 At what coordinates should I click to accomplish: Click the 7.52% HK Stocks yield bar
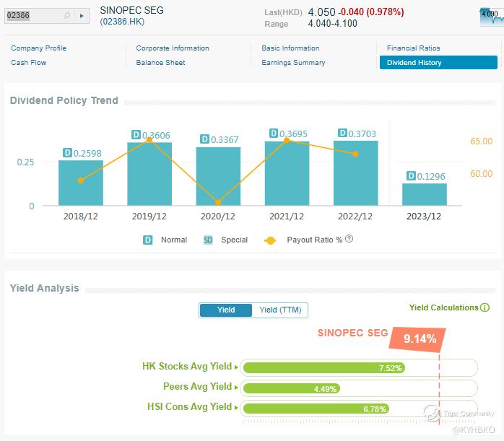coord(324,368)
